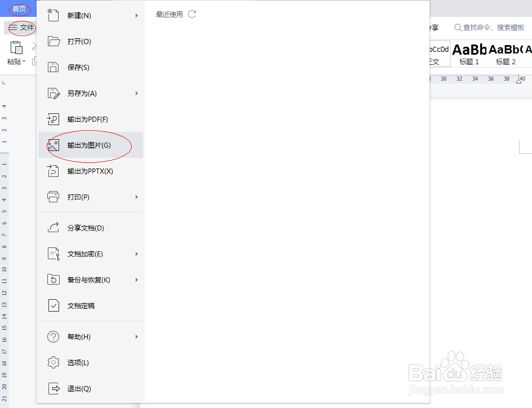This screenshot has width=532, height=408.
Task: Expand the 打印(P) submenu arrow
Action: pyautogui.click(x=137, y=197)
